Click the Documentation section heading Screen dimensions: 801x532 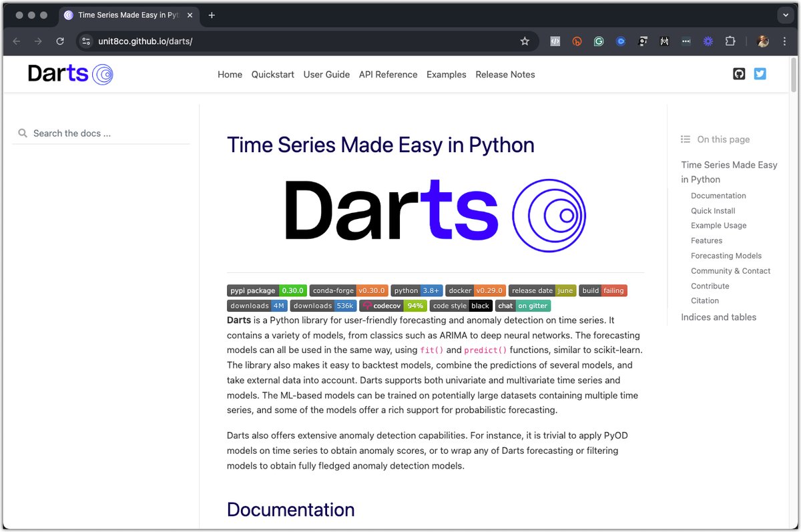click(x=290, y=509)
